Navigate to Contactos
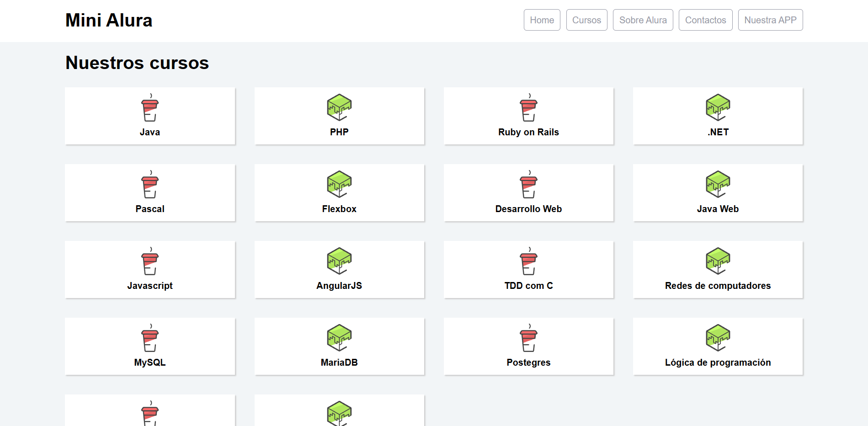This screenshot has width=868, height=426. 705,20
